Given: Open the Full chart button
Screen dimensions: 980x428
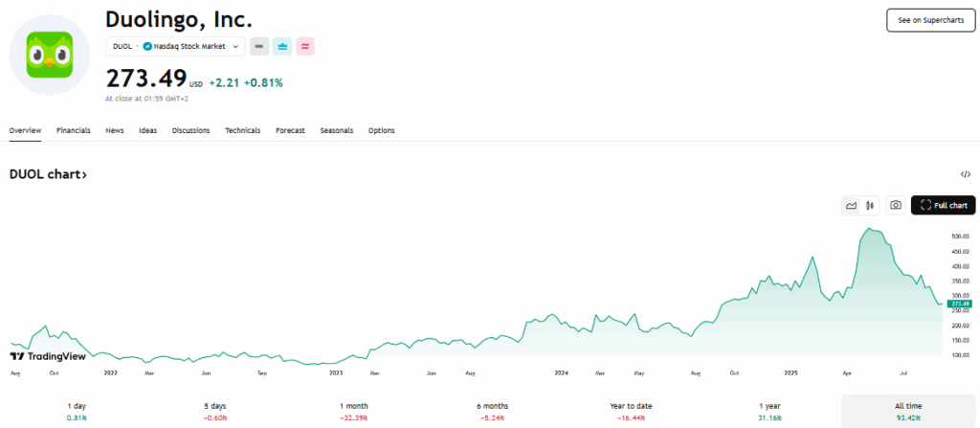Looking at the screenshot, I should pyautogui.click(x=943, y=205).
